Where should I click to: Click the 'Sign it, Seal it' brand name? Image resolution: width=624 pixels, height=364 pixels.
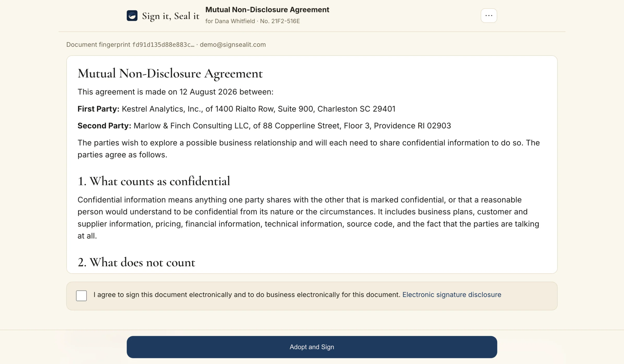171,16
